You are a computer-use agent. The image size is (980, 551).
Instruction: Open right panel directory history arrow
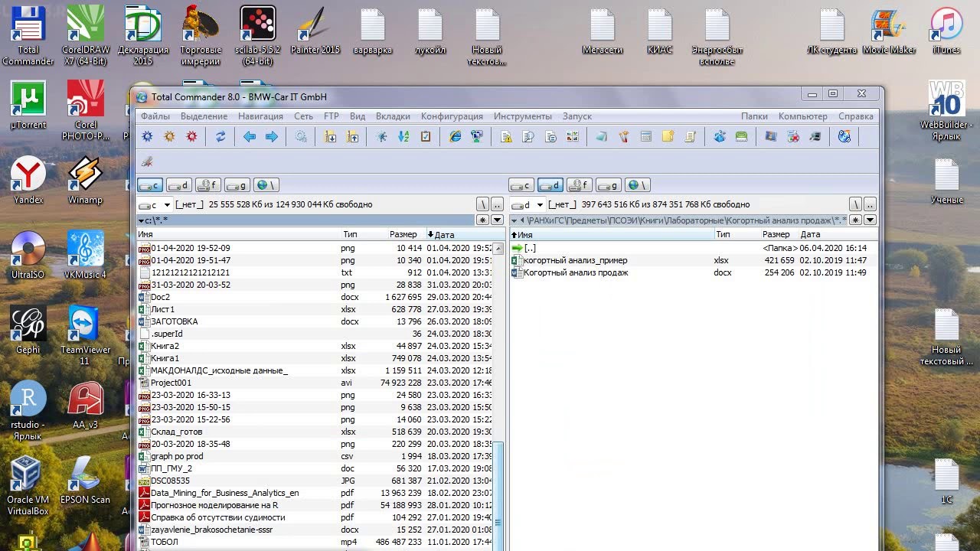pos(870,220)
